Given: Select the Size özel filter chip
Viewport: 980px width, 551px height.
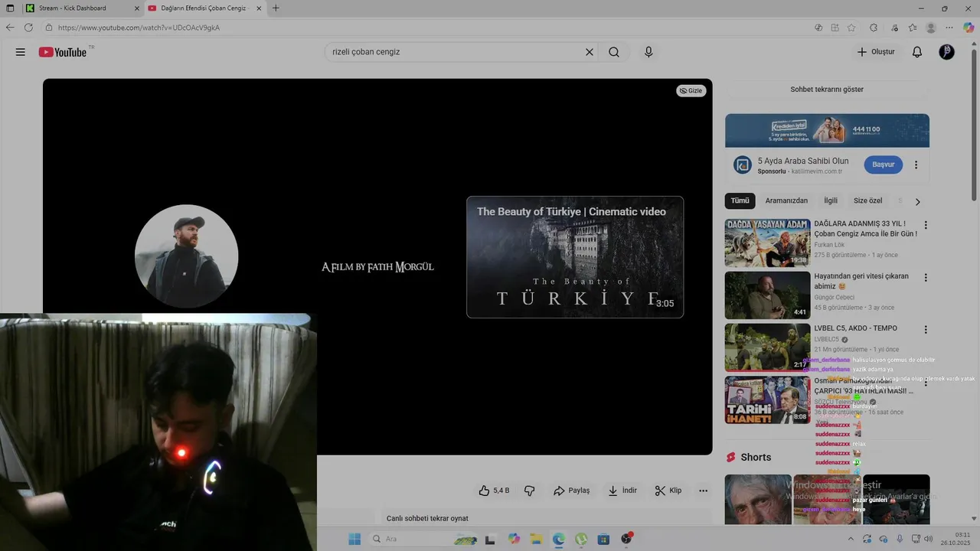Looking at the screenshot, I should [868, 201].
